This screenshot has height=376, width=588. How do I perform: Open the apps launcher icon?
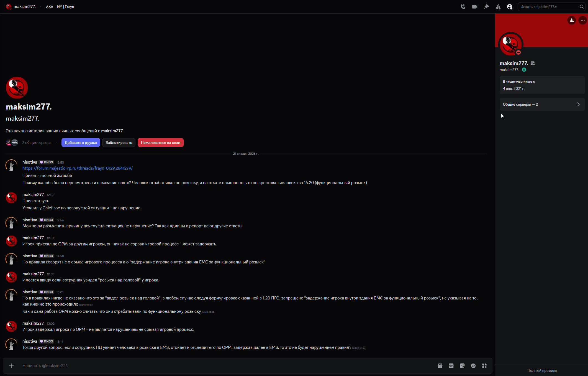[x=484, y=366]
